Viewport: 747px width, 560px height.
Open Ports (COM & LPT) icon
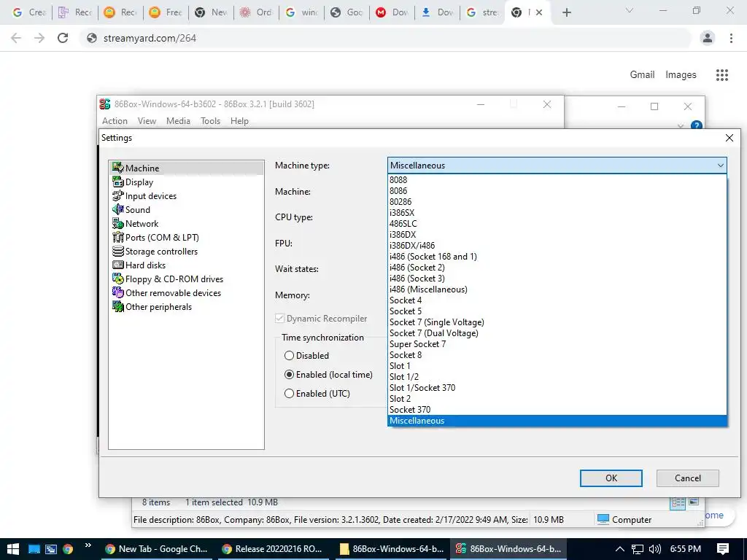click(117, 237)
